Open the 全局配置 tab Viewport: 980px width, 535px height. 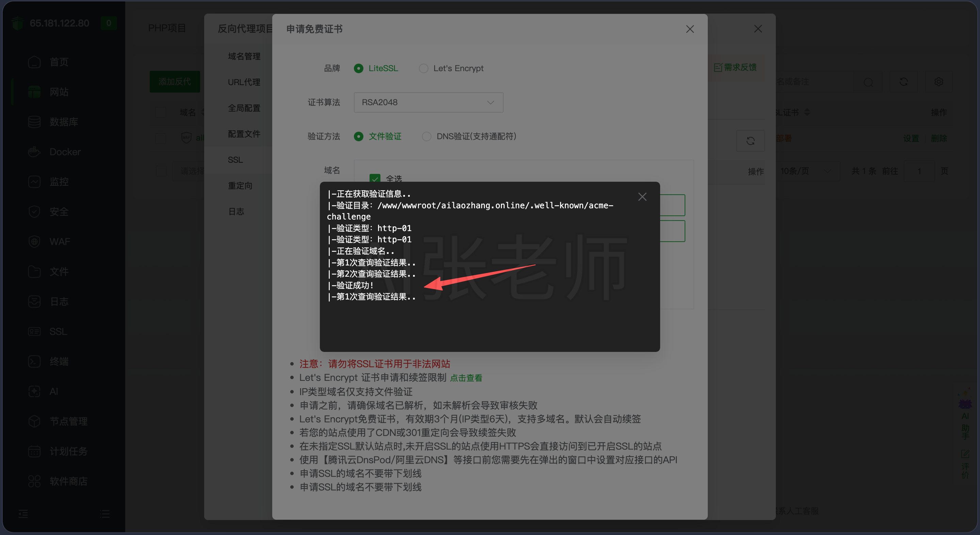[244, 108]
